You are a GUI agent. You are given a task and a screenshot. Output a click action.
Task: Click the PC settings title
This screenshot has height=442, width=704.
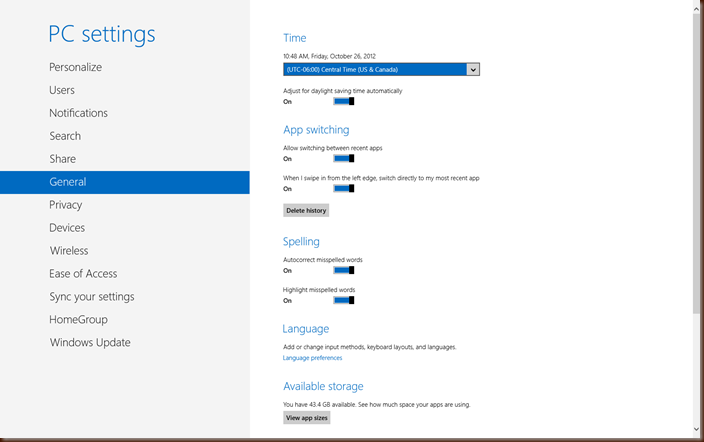click(x=102, y=34)
